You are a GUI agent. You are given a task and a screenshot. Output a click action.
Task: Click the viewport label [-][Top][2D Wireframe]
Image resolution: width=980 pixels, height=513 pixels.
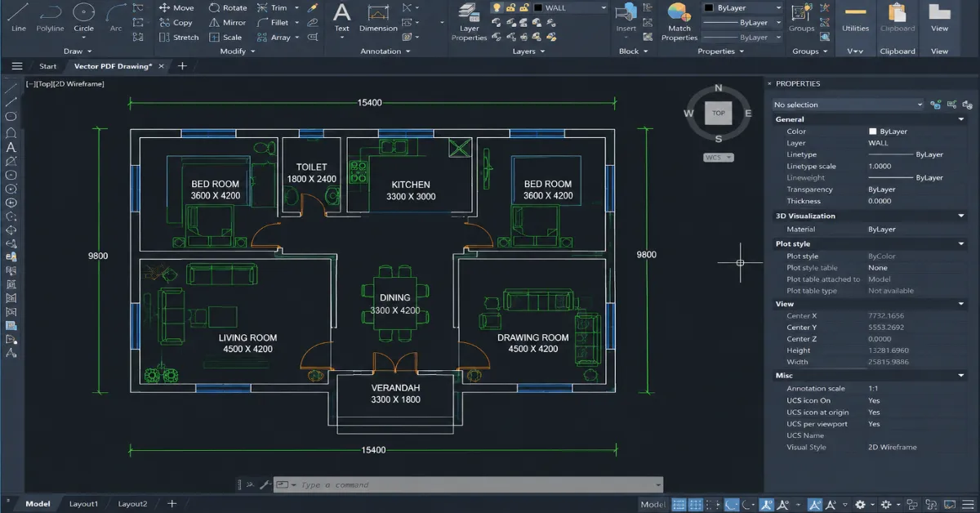click(64, 83)
